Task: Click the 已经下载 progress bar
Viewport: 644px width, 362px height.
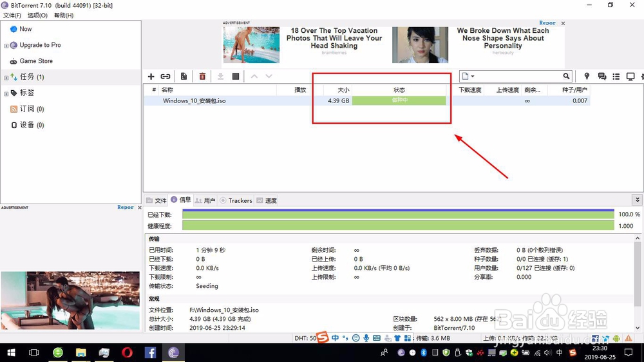Action: 399,214
